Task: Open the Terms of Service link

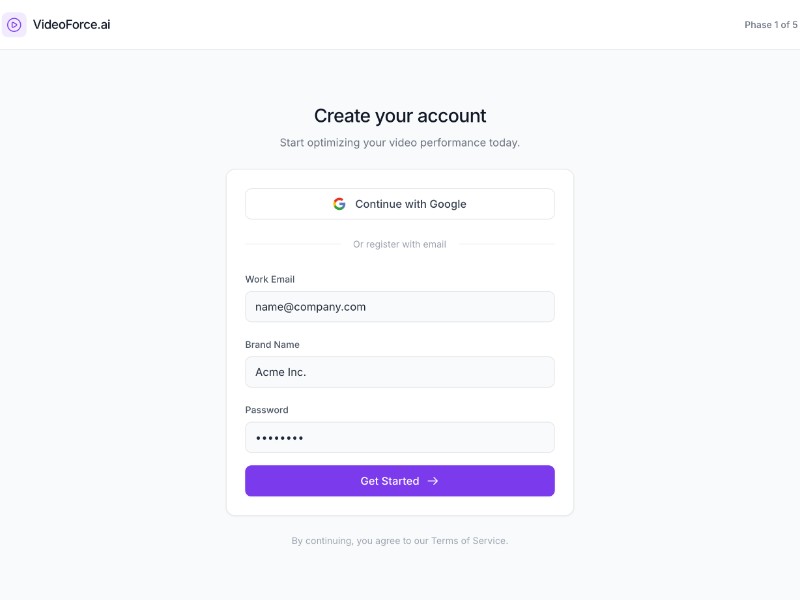Action: coord(469,541)
